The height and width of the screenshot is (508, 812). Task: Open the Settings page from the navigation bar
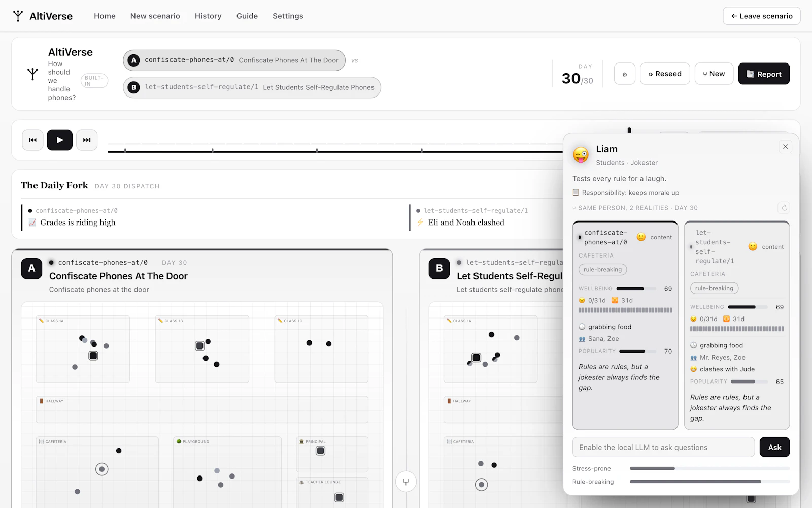coord(288,16)
